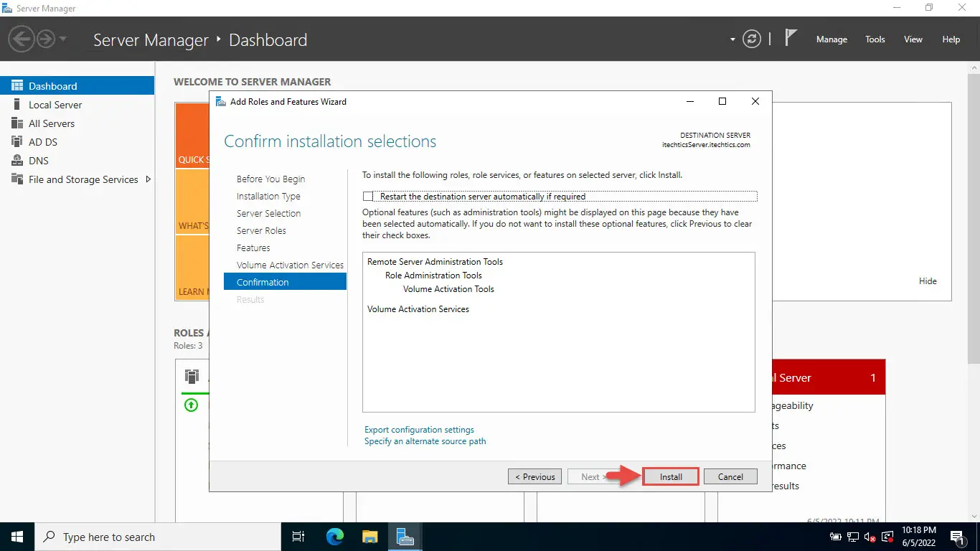Viewport: 980px width, 551px height.
Task: Open the network icon in the system tray
Action: (x=853, y=537)
